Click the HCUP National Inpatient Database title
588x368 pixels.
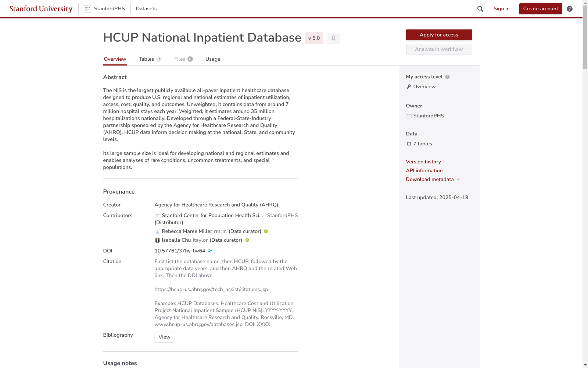pos(202,38)
